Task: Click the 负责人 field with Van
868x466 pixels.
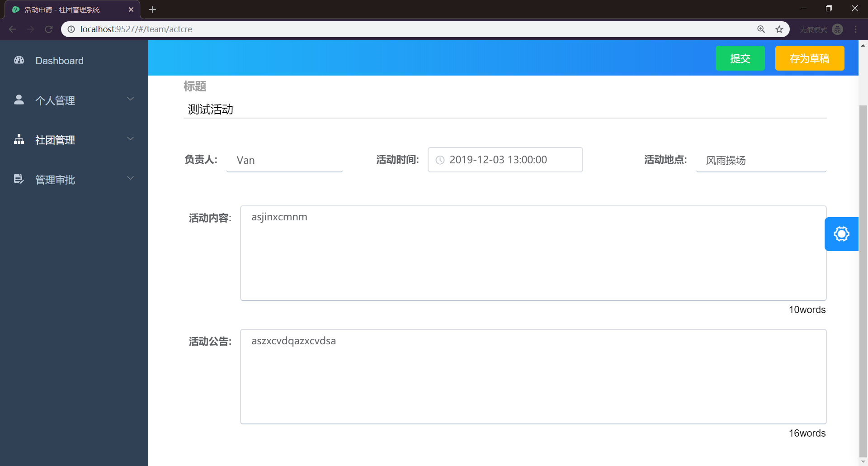Action: click(284, 160)
